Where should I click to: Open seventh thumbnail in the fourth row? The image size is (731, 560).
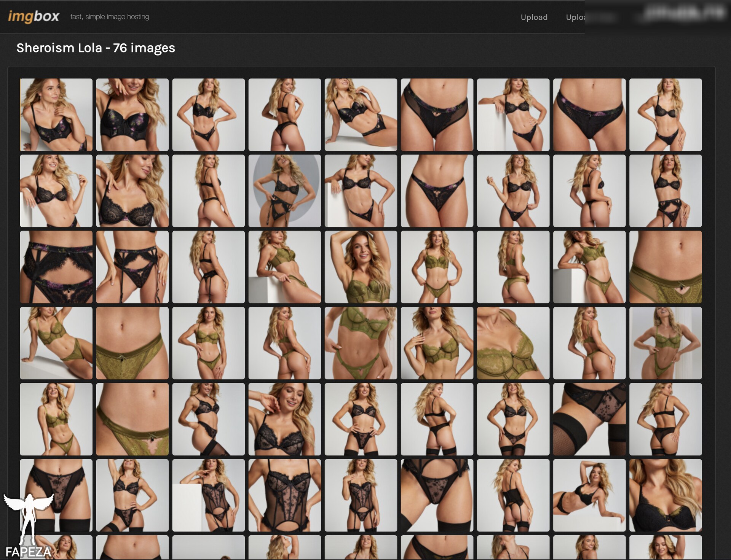513,343
